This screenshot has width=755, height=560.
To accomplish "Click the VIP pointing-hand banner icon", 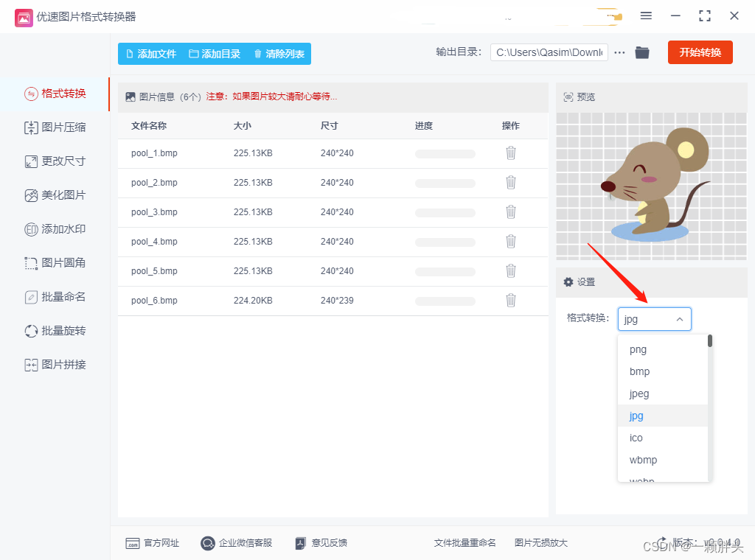I will point(616,17).
